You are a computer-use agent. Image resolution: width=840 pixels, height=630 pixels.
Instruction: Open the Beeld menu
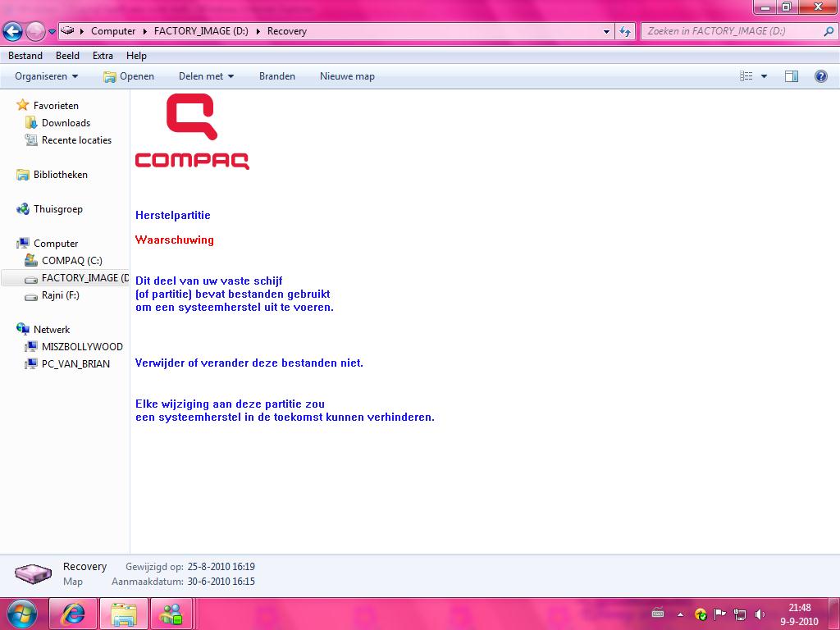[67, 56]
